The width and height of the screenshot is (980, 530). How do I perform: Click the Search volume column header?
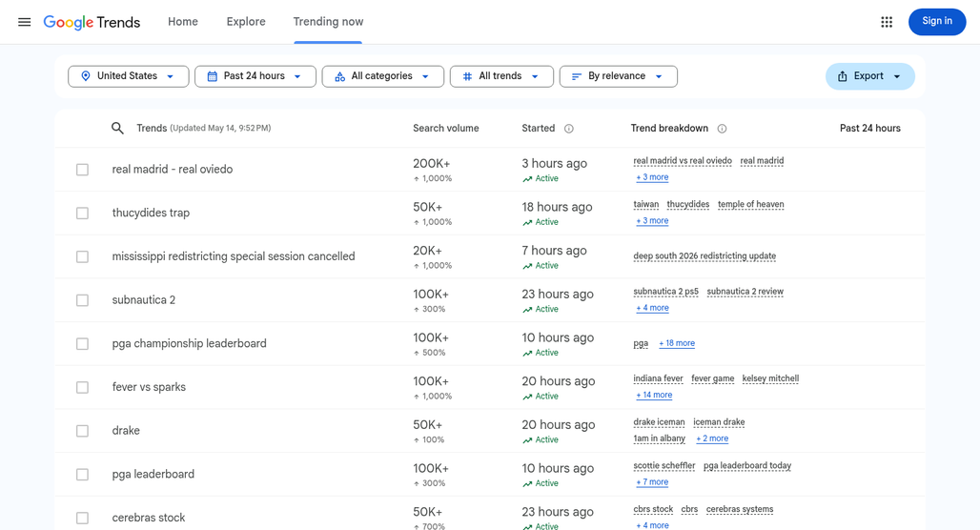click(x=445, y=128)
